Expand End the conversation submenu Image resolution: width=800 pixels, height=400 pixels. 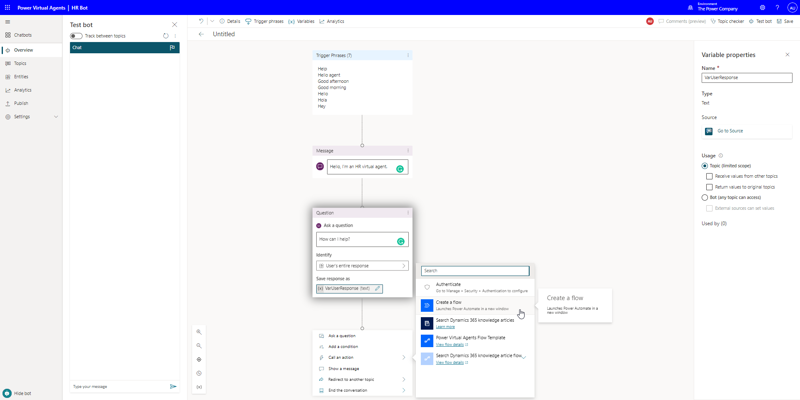coord(404,390)
